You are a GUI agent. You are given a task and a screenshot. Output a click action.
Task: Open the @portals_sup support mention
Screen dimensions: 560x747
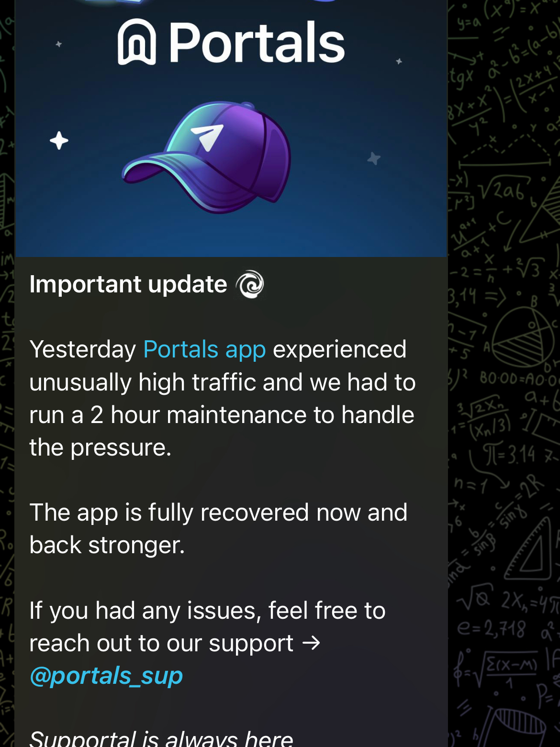click(x=106, y=676)
